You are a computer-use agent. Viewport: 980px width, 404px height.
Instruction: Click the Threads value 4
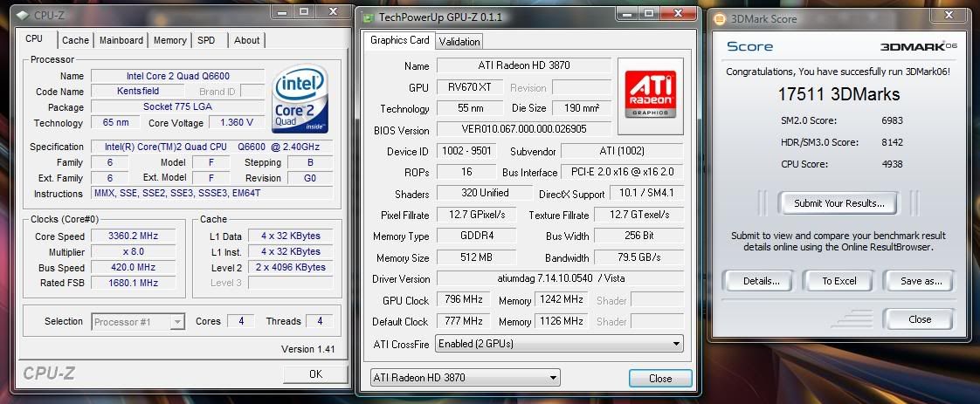click(320, 321)
